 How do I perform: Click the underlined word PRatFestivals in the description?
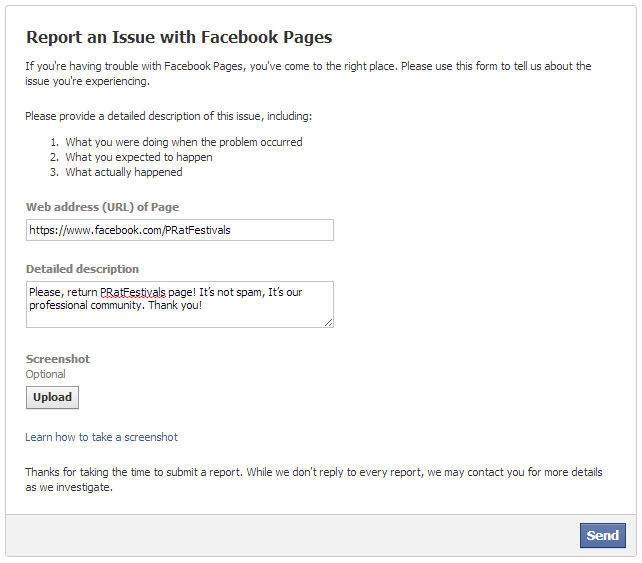pos(132,292)
